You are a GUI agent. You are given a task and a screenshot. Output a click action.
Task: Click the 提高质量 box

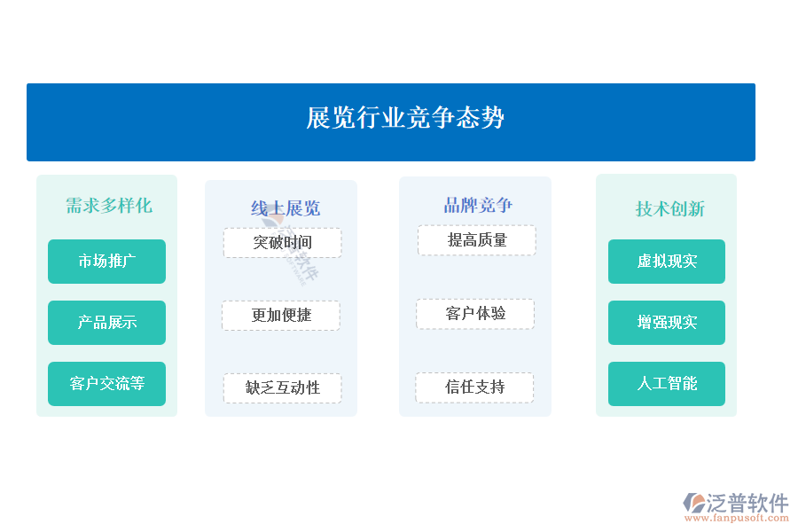(476, 240)
